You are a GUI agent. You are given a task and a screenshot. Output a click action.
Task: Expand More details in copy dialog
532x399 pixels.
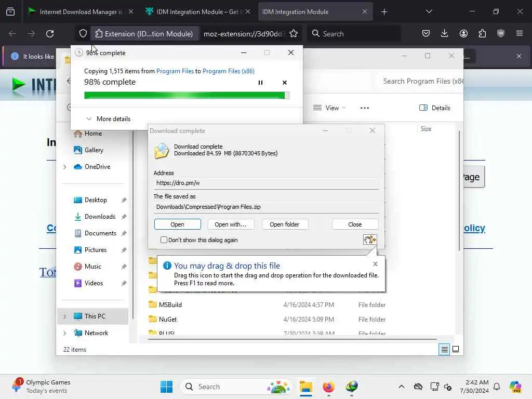click(x=109, y=119)
